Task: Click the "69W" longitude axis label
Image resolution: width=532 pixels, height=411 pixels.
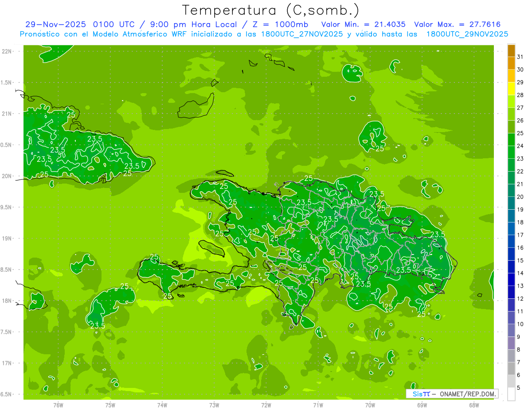Action: pos(422,405)
